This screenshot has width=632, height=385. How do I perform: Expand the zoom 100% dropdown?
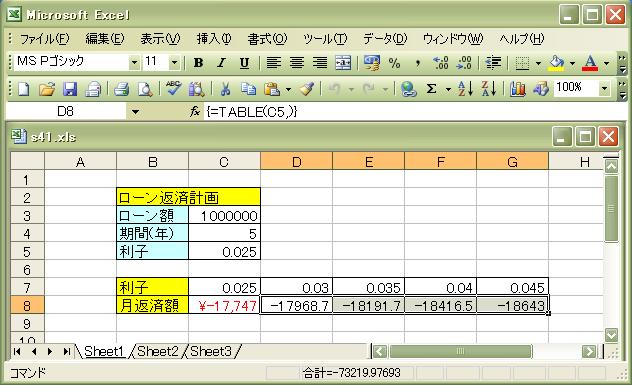click(x=604, y=88)
